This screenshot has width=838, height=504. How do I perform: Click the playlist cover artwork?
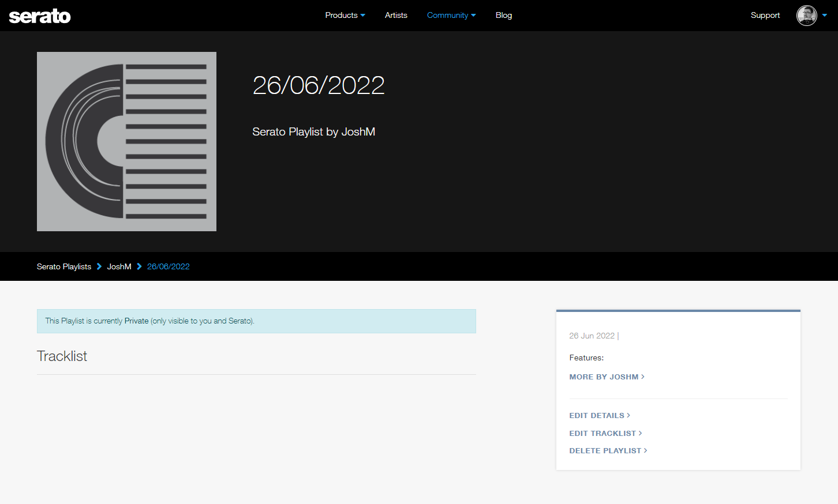[x=126, y=141]
